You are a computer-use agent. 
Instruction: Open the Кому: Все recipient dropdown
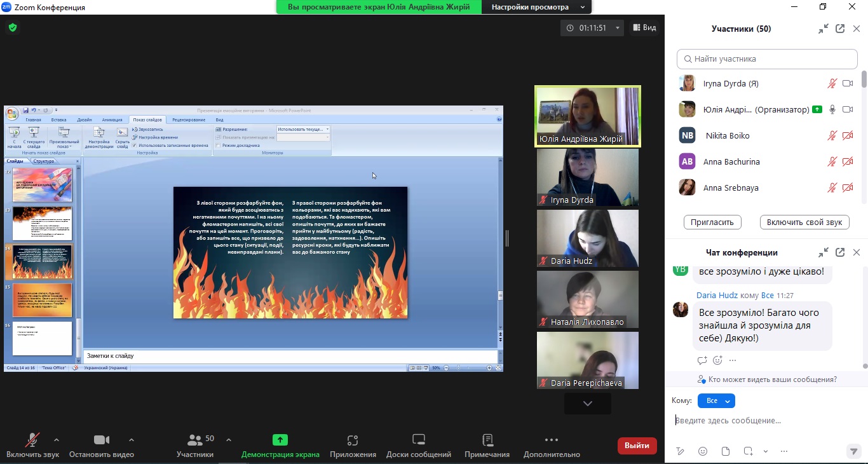(x=716, y=401)
